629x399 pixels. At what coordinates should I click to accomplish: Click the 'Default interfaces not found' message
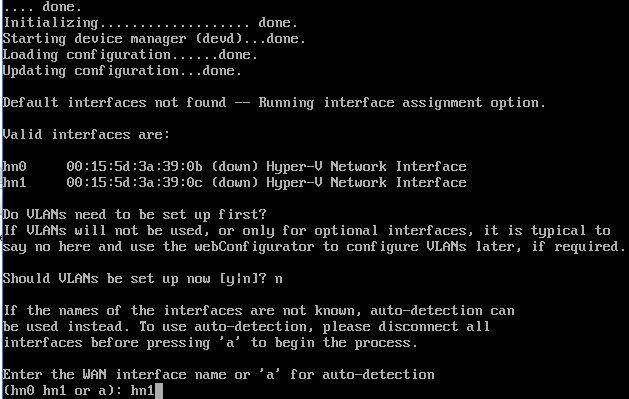pos(114,103)
